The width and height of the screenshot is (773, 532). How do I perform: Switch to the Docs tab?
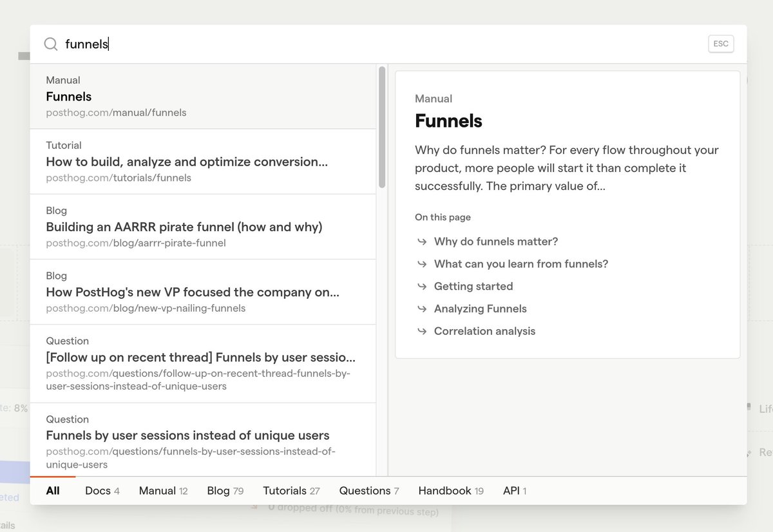tap(102, 491)
